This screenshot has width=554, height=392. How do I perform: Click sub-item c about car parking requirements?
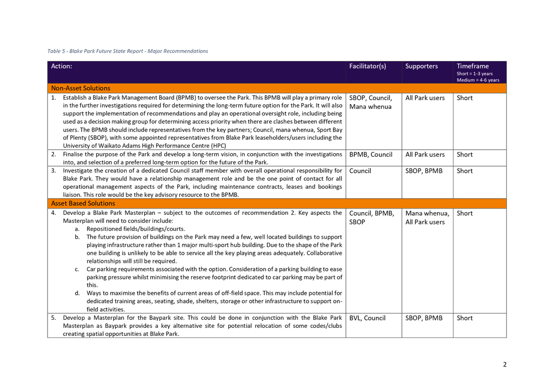pos(214,277)
